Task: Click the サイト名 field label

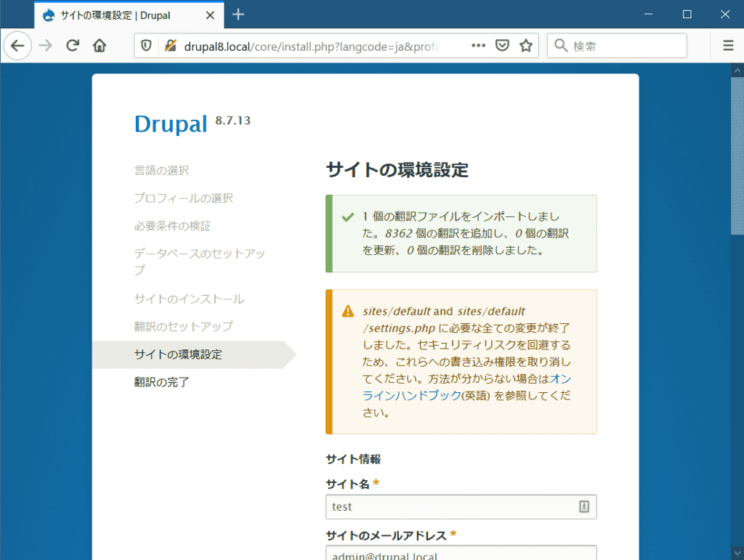Action: point(348,484)
